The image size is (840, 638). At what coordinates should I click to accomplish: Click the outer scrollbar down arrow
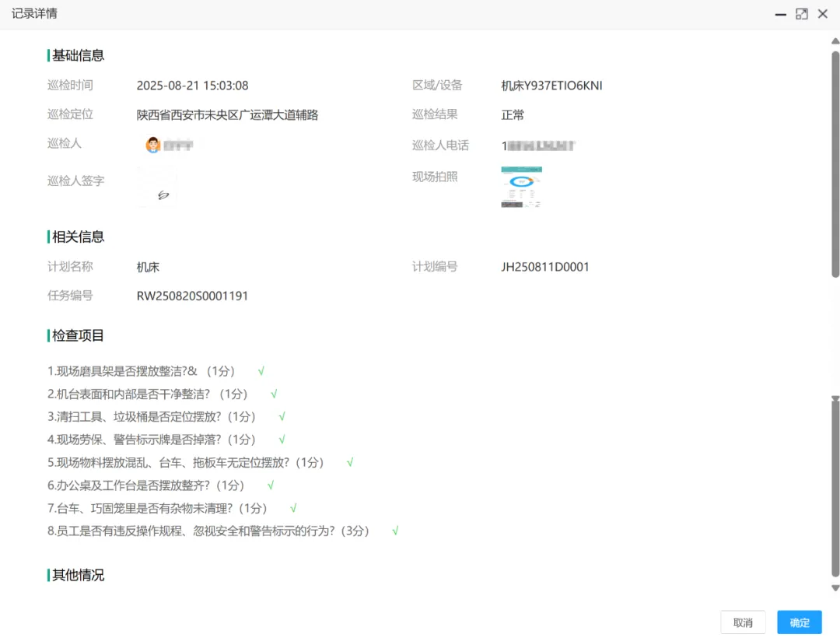[x=835, y=588]
